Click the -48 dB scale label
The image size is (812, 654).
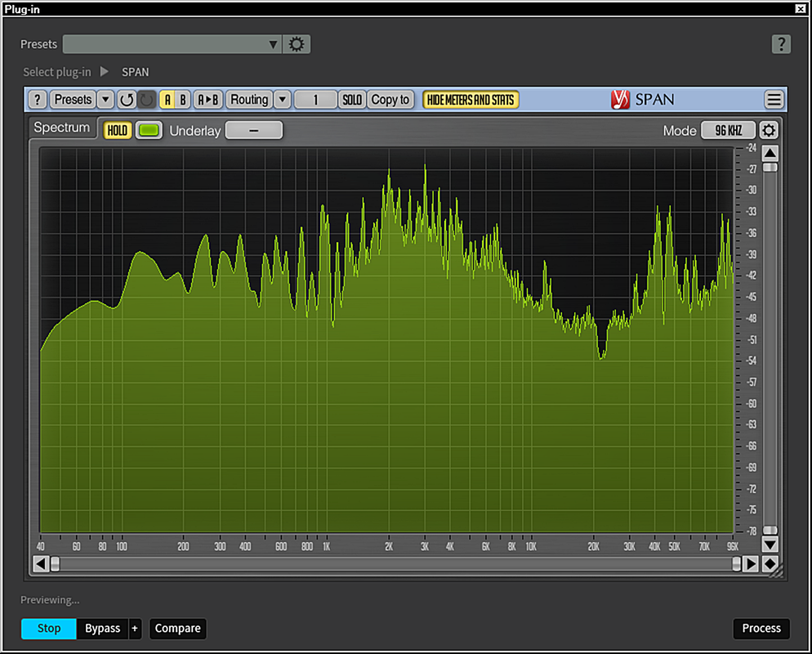tap(752, 318)
